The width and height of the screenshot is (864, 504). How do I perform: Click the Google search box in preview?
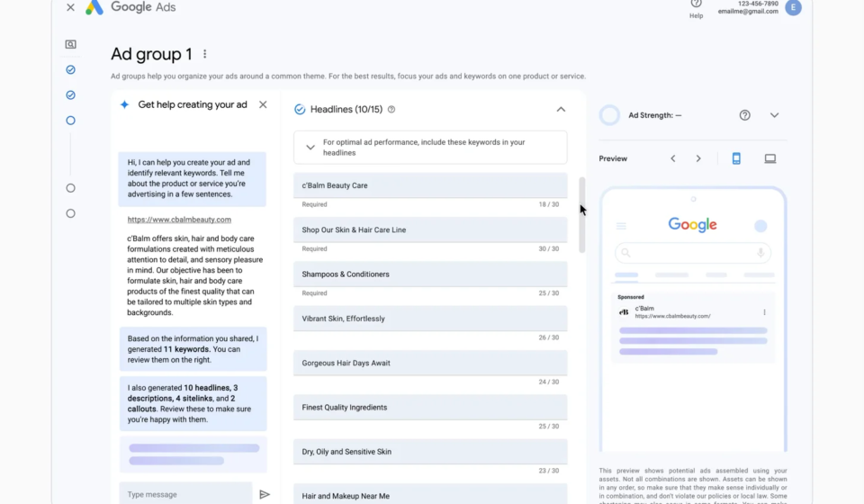(693, 253)
